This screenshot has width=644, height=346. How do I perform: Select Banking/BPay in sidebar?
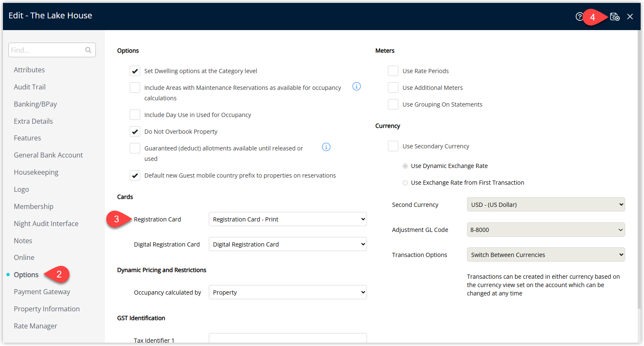[35, 104]
